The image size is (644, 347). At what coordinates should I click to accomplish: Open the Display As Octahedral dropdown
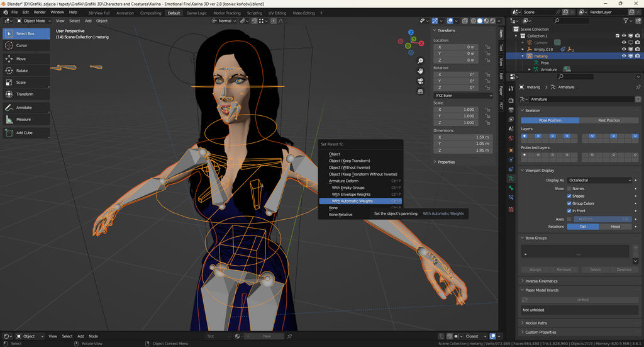pyautogui.click(x=599, y=180)
